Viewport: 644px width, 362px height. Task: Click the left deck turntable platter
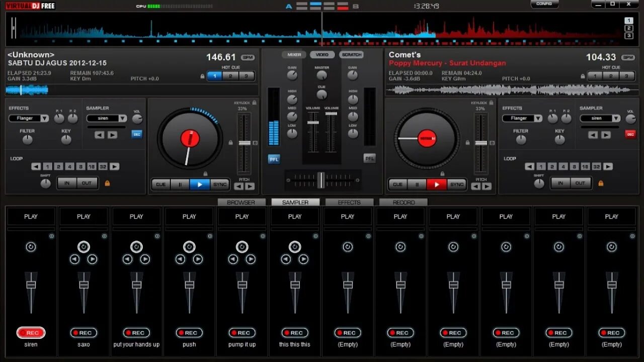[190, 138]
